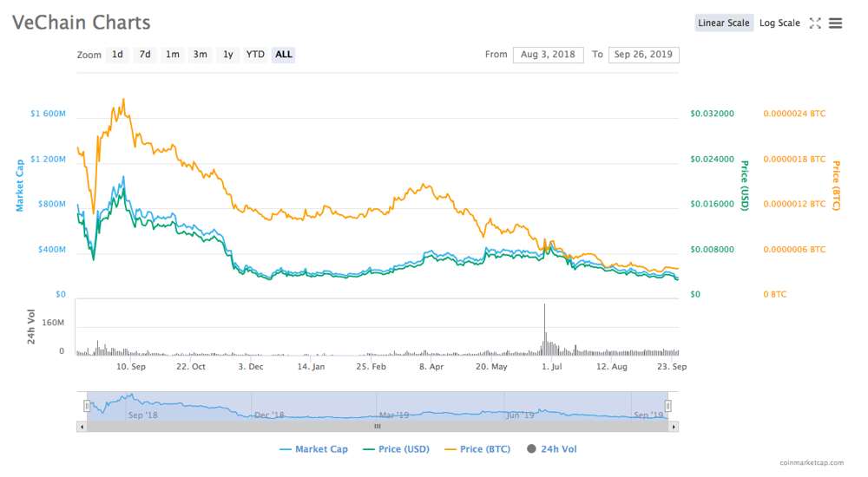
Task: Click the $0.032000 USD axis label
Action: [712, 114]
